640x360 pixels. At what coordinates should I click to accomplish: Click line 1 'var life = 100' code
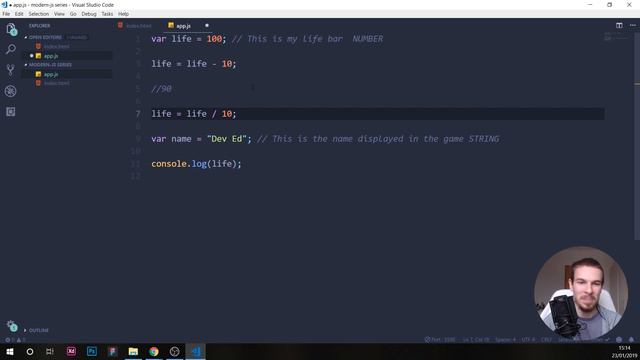[188, 39]
